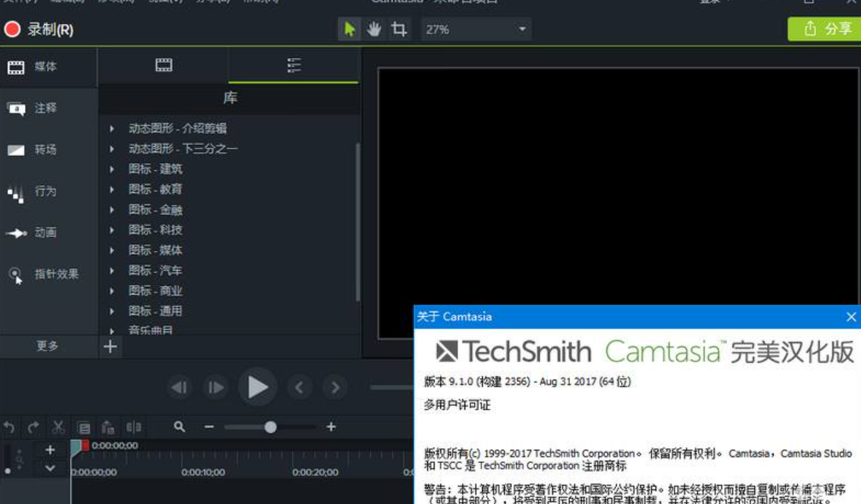Expand the 图标 - 商业 folder
Viewport: 861px width, 504px height.
pyautogui.click(x=112, y=291)
